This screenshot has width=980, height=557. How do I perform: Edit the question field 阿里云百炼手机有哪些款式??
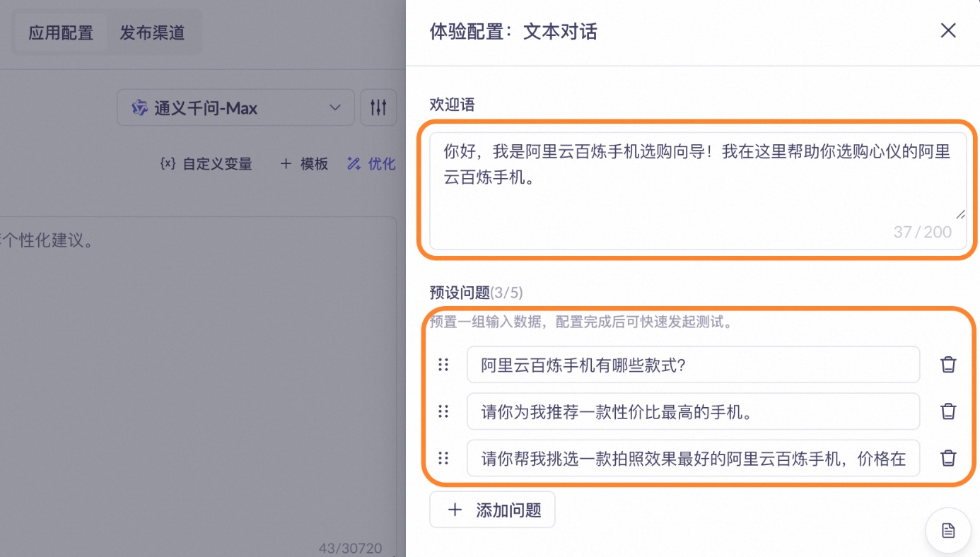[693, 365]
